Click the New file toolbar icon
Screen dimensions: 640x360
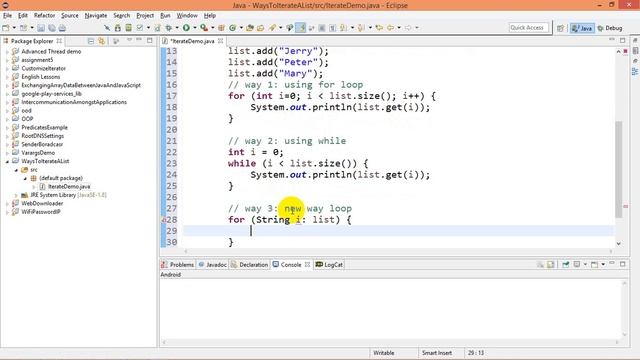coord(6,28)
